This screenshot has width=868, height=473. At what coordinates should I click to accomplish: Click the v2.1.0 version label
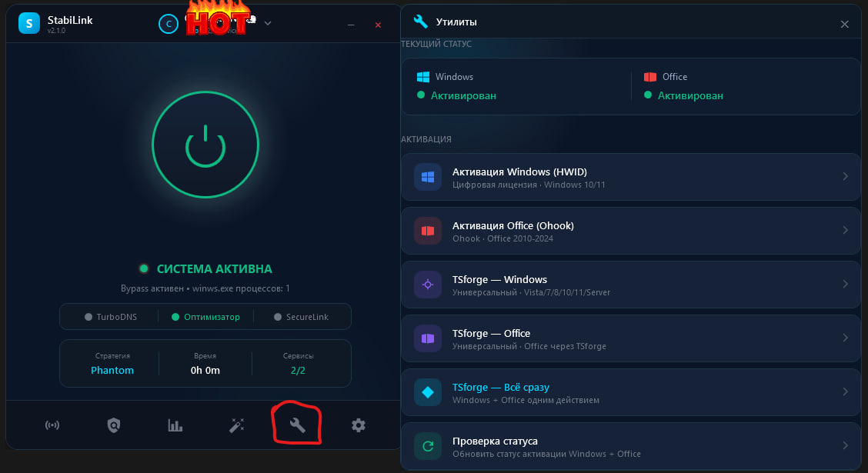coord(56,31)
